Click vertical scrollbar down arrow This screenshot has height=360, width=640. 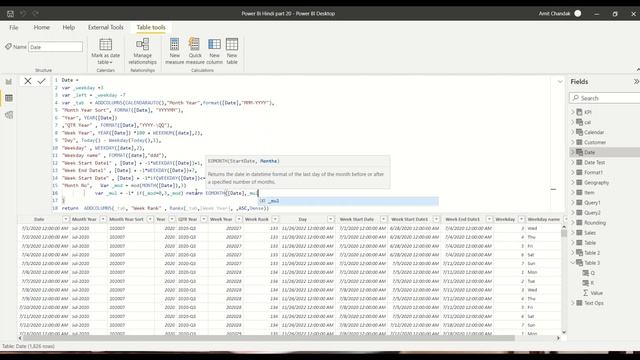(x=564, y=332)
